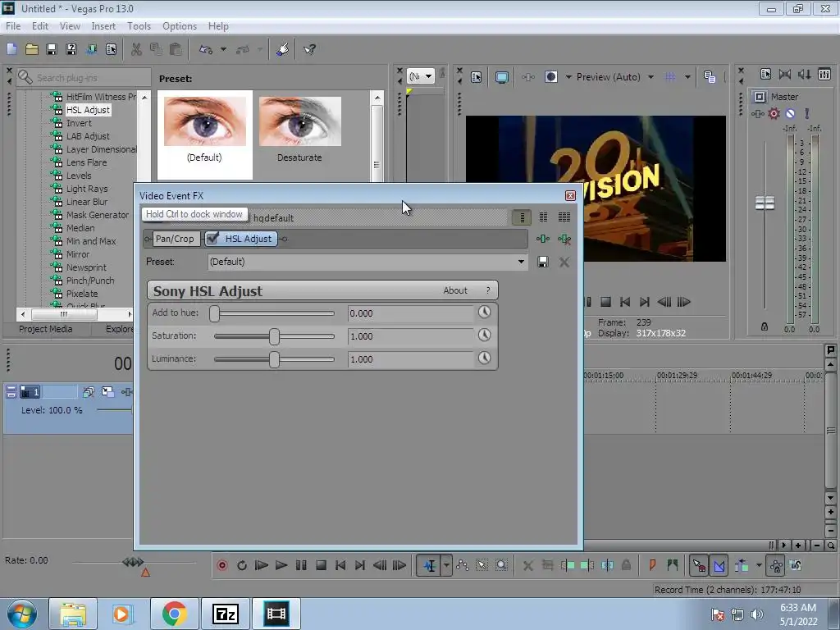Toggle the HSL Adjust plug-in checkbox
Image resolution: width=840 pixels, height=630 pixels.
pos(212,239)
